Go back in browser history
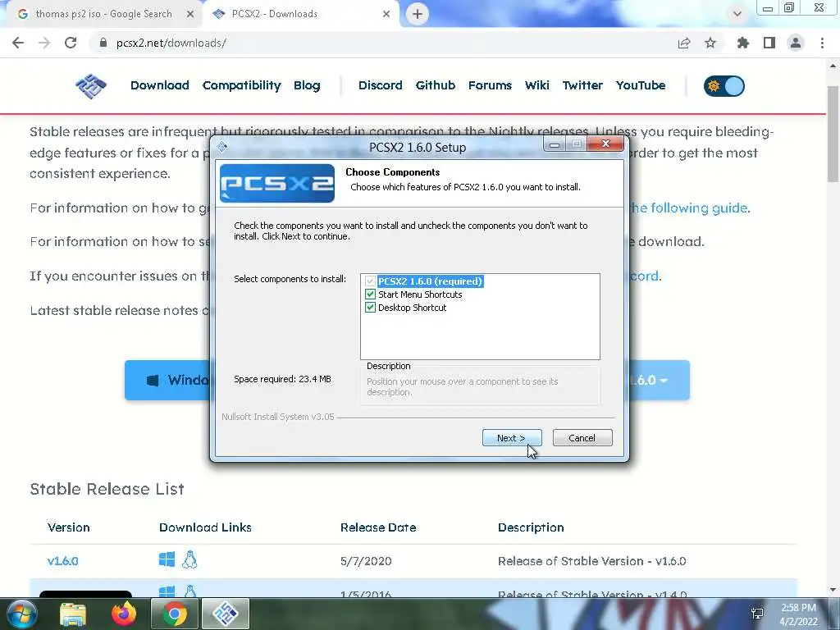Screen dimensions: 840x630 pos(18,43)
